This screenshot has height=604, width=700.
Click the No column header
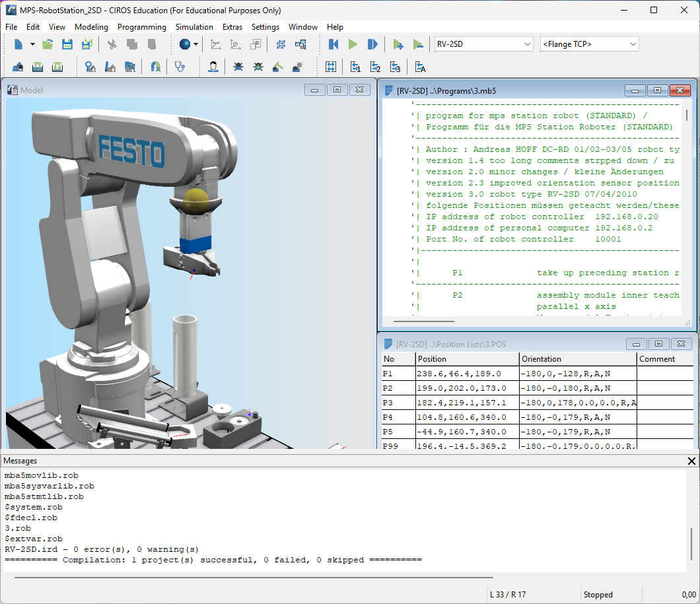(x=398, y=359)
